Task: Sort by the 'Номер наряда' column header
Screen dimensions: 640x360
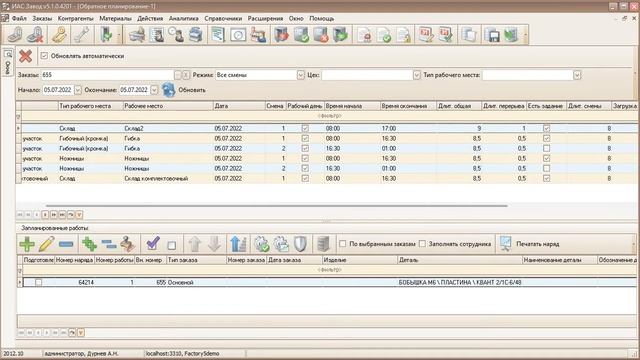Action: [x=74, y=260]
